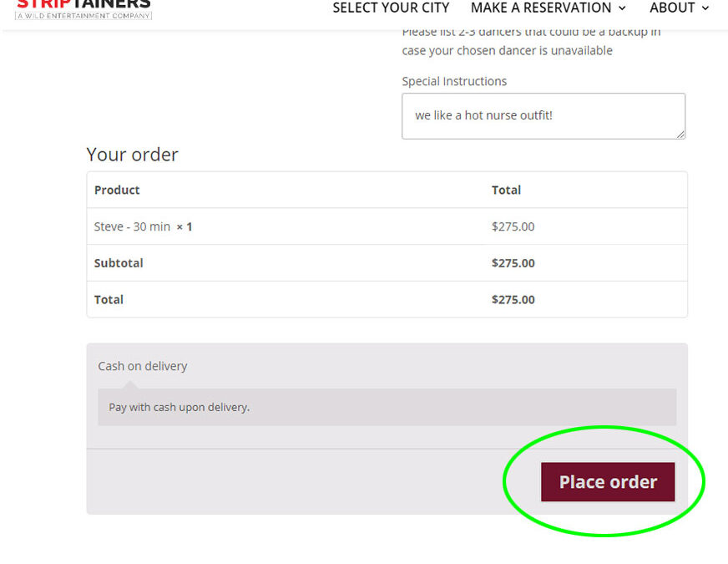Click the Pay with cash upon delivery box

click(387, 407)
